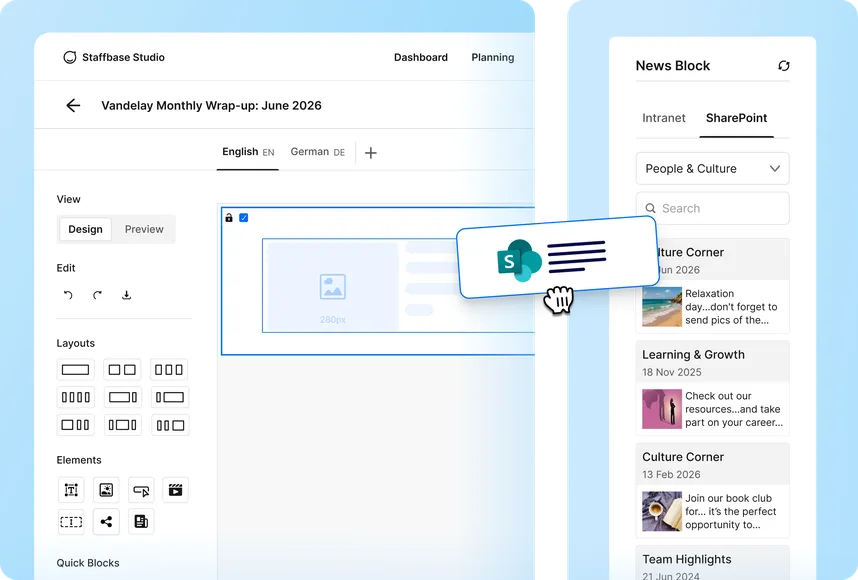Click the undo arrow under Edit
The height and width of the screenshot is (580, 858).
pos(68,295)
